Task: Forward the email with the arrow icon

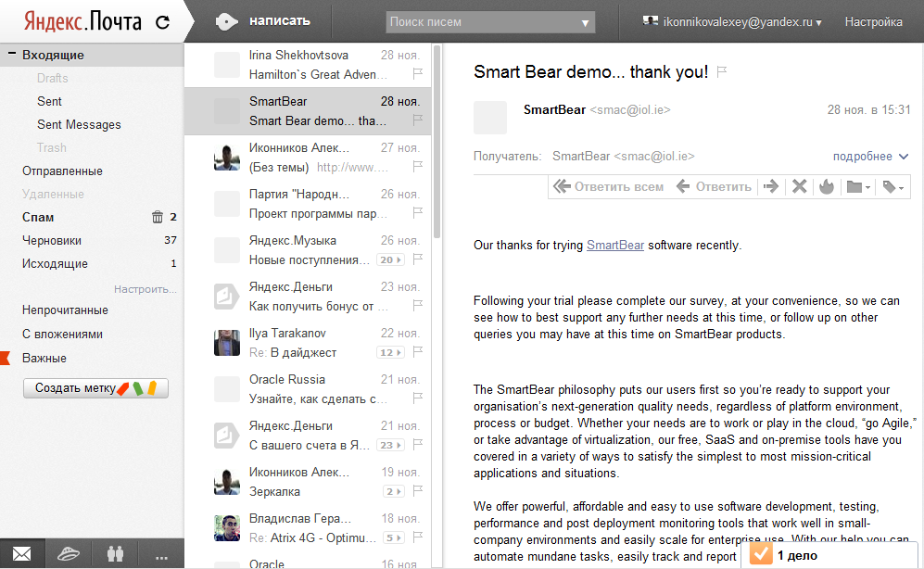Action: (x=771, y=186)
